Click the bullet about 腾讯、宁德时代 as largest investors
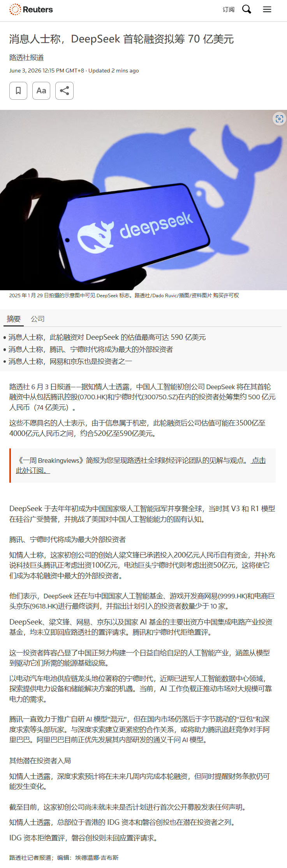The image size is (287, 868). (91, 349)
